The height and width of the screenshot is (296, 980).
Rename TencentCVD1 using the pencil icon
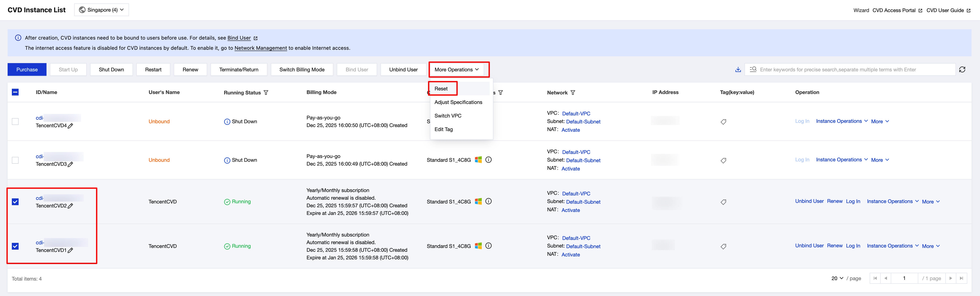[70, 250]
